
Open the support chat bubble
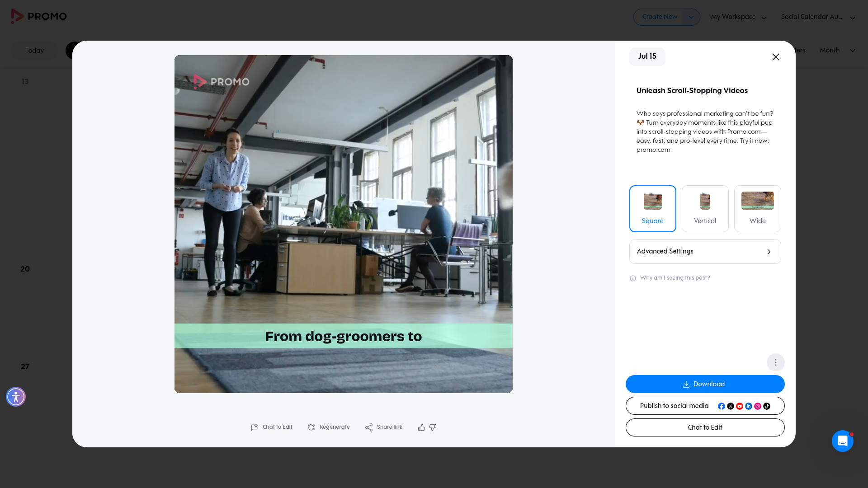843,441
